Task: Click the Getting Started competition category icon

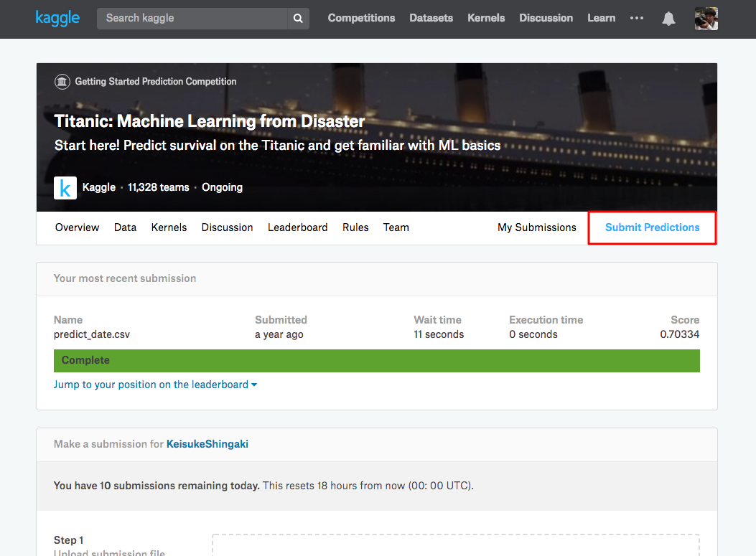Action: [x=62, y=82]
